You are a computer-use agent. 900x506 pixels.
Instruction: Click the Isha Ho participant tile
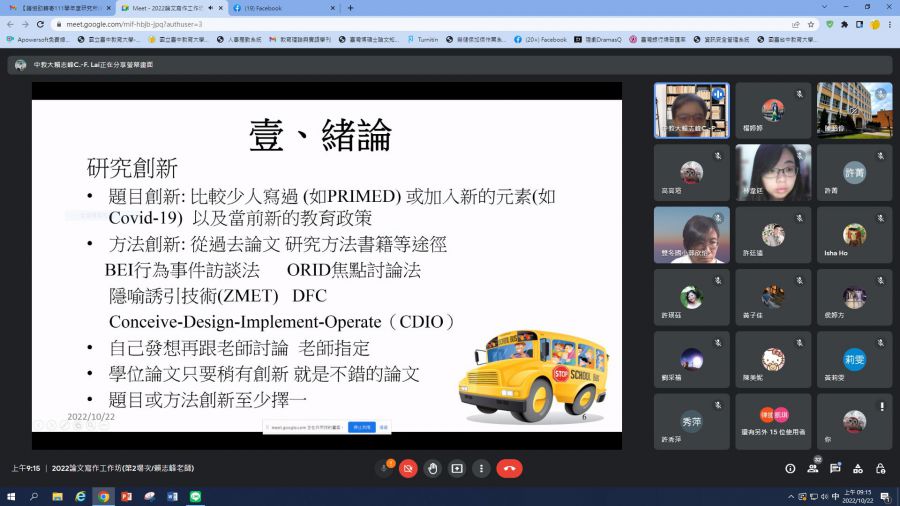point(854,235)
